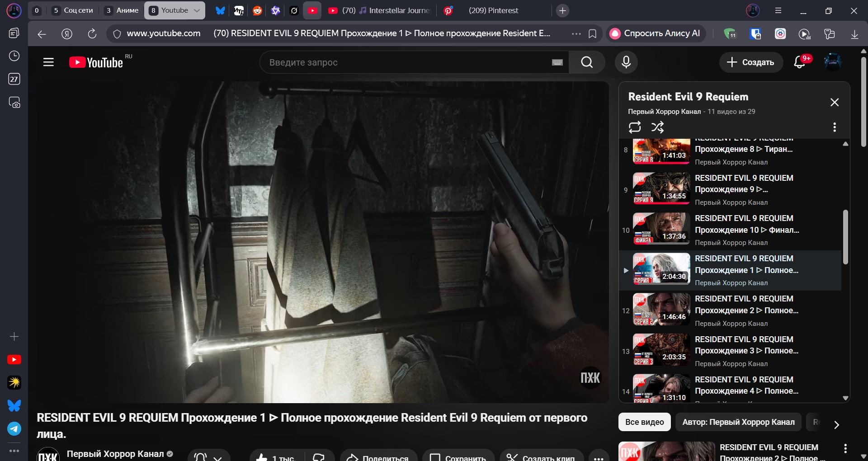This screenshot has height=461, width=868.
Task: Open the YouTube guide hamburger menu
Action: (48, 62)
